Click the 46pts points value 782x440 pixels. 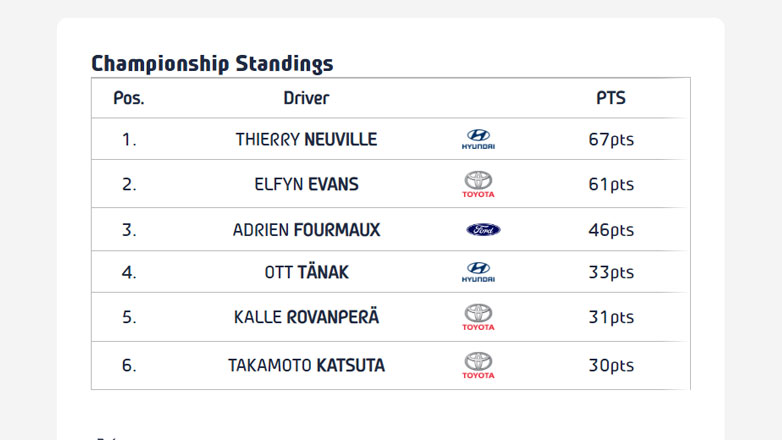click(611, 230)
